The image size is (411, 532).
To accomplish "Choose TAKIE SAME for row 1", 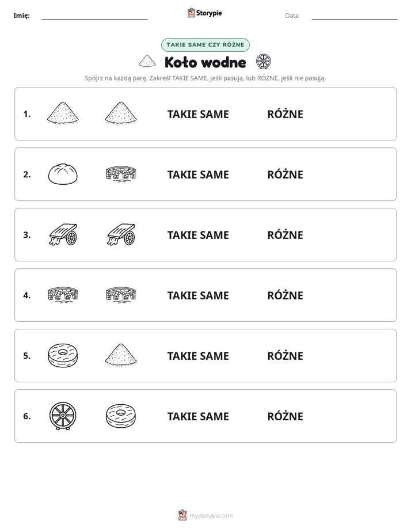I will (198, 114).
